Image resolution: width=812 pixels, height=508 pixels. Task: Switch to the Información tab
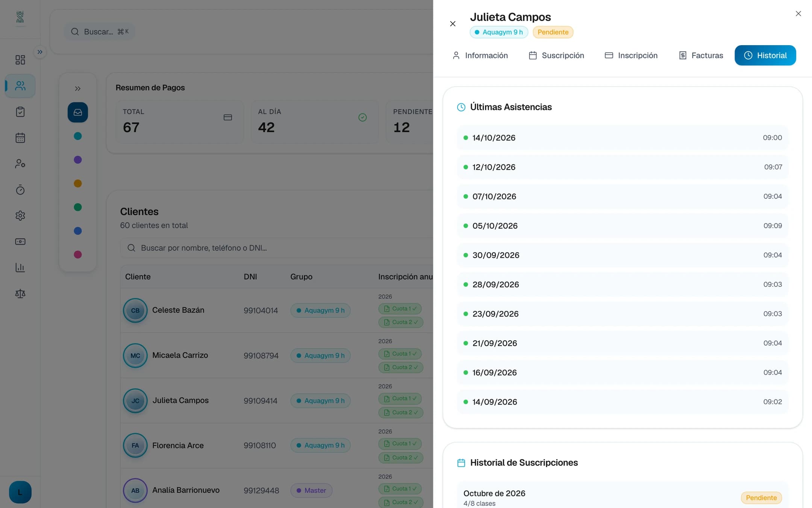click(x=480, y=55)
